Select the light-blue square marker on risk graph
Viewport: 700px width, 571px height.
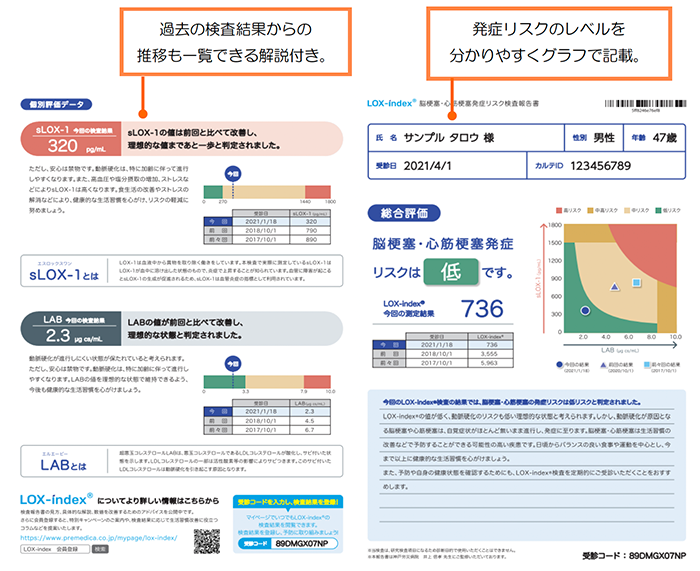pyautogui.click(x=637, y=282)
